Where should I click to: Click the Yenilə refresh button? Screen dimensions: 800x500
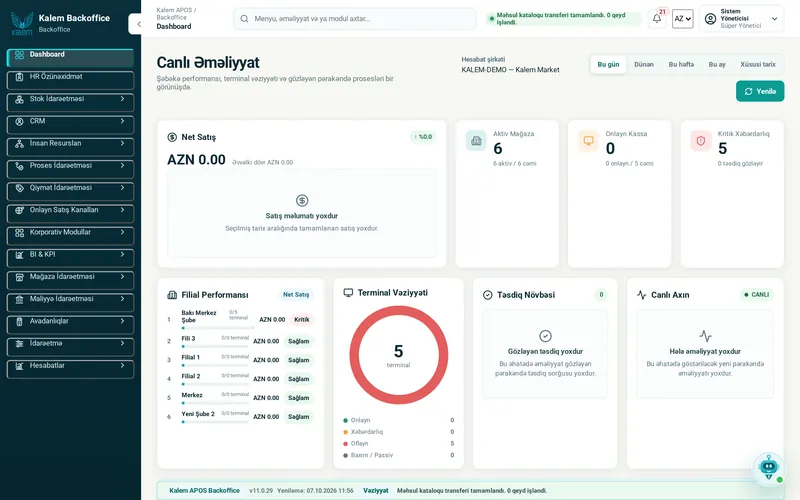(760, 91)
